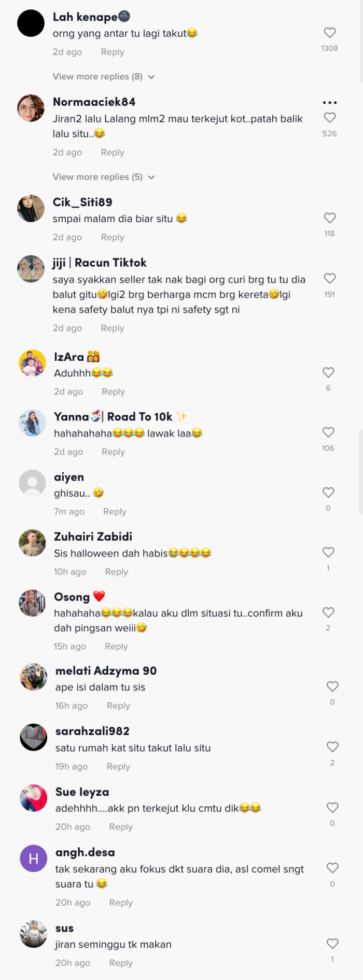The image size is (363, 980).
Task: Reply to melati Adzyma 90's question
Action: [118, 705]
